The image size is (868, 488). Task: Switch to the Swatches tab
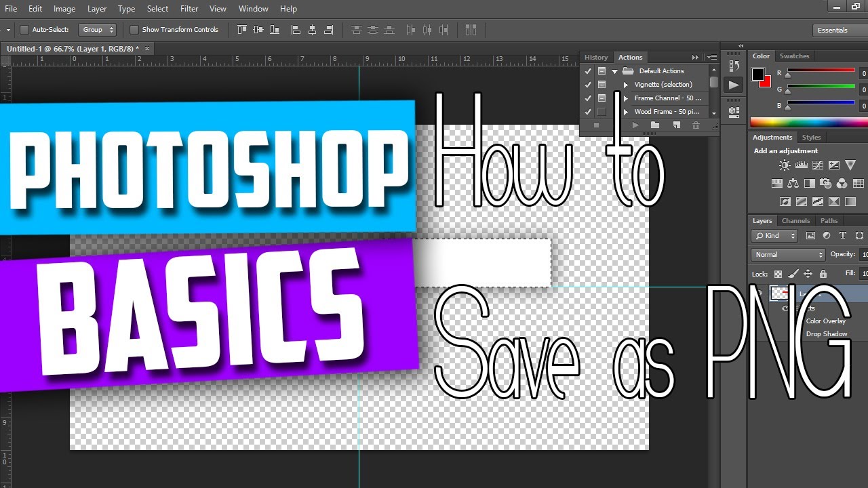point(794,56)
